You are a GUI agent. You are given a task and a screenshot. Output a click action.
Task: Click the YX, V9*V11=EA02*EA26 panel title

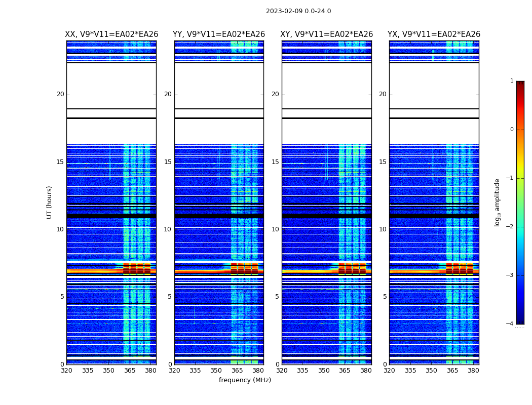(x=434, y=34)
